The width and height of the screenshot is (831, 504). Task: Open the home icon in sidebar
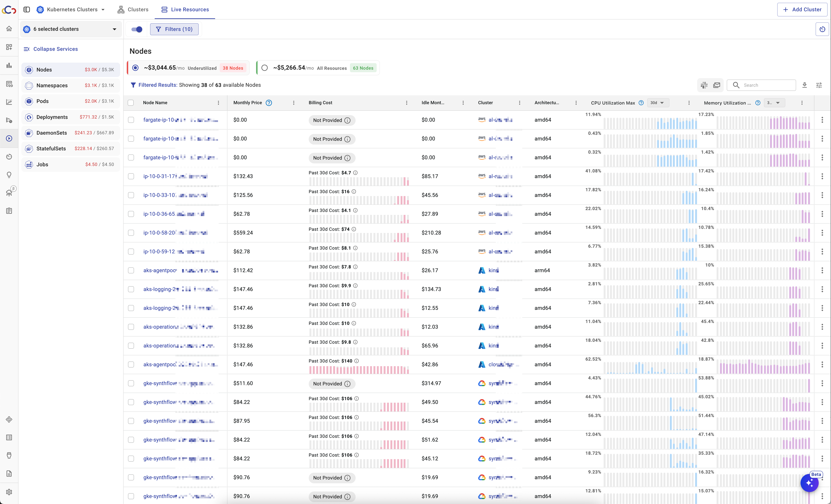tap(9, 29)
